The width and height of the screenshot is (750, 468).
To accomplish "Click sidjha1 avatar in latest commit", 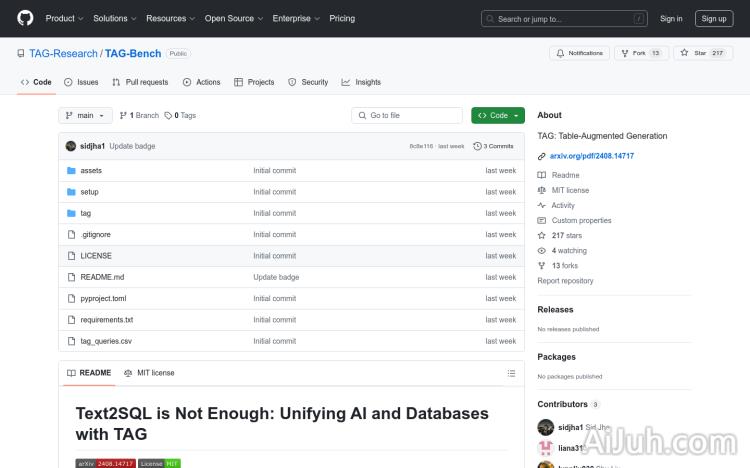I will click(x=71, y=146).
